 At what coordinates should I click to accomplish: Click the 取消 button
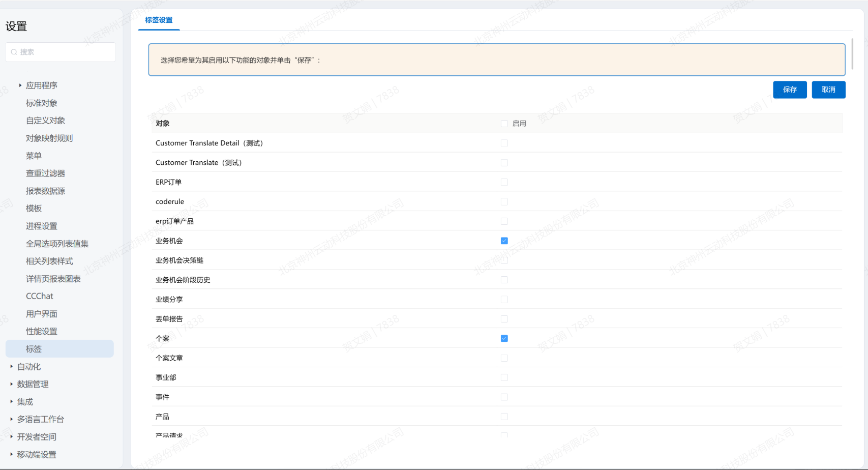click(x=828, y=90)
